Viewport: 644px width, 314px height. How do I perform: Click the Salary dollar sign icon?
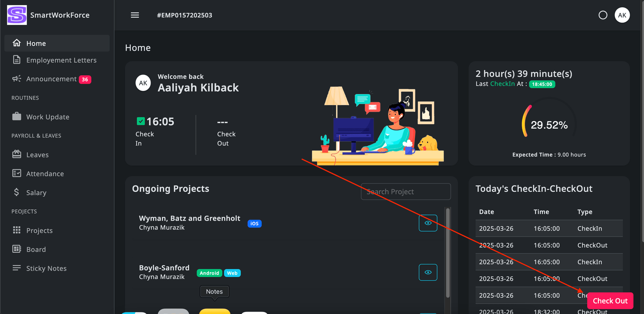[x=17, y=192]
